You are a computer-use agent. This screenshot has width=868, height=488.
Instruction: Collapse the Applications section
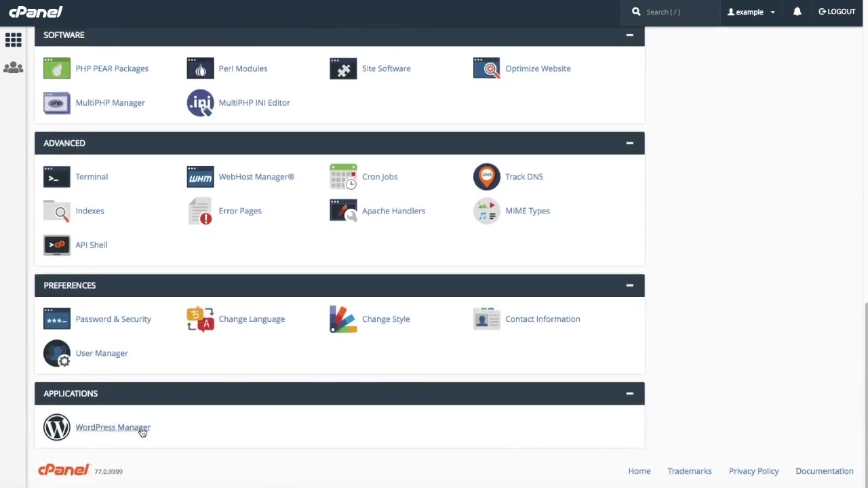point(629,394)
